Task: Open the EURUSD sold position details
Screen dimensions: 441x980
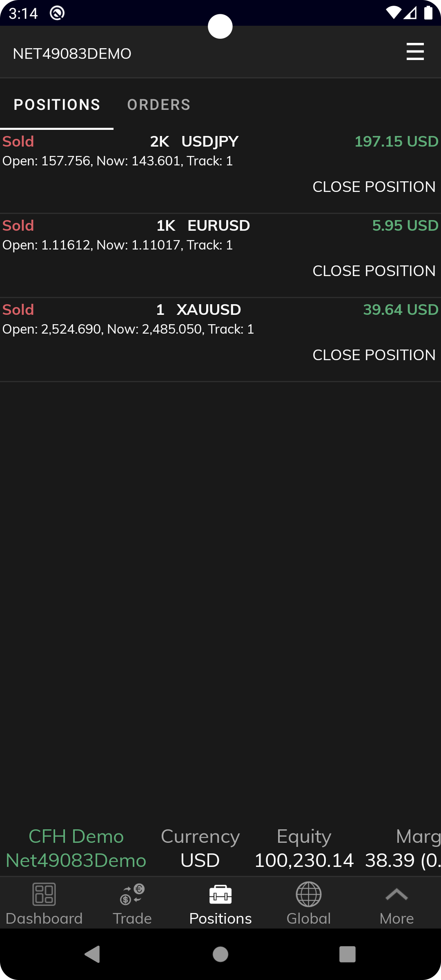Action: tap(220, 256)
